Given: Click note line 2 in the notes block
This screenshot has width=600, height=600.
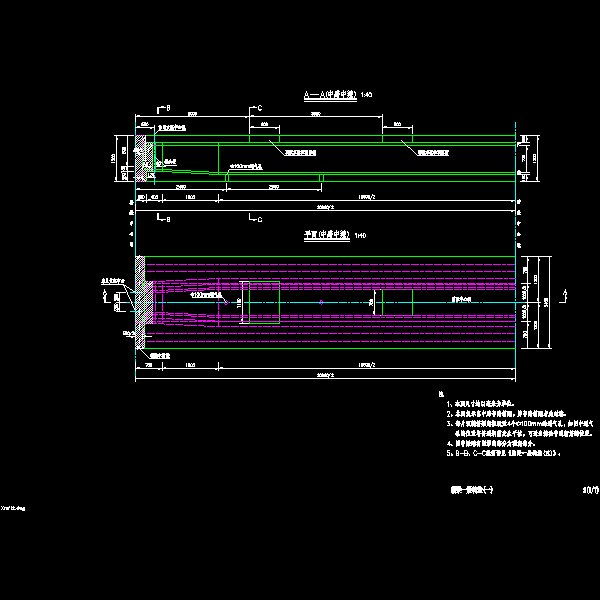Looking at the screenshot, I should (506, 414).
